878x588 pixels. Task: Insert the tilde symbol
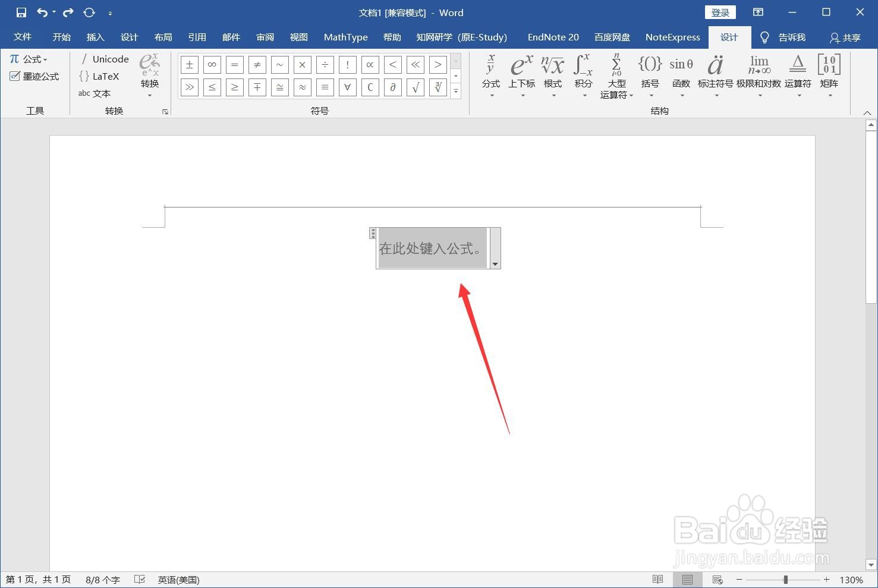click(279, 65)
